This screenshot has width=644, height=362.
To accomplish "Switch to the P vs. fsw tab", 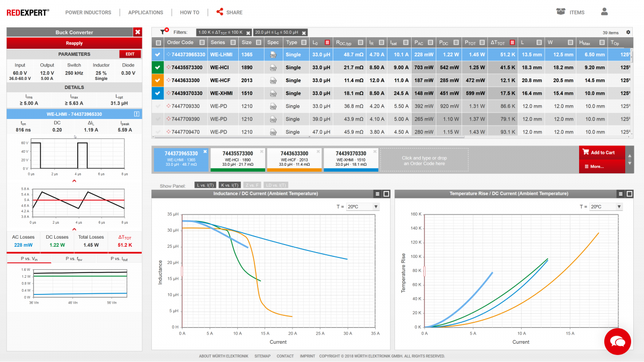I will pyautogui.click(x=74, y=258).
